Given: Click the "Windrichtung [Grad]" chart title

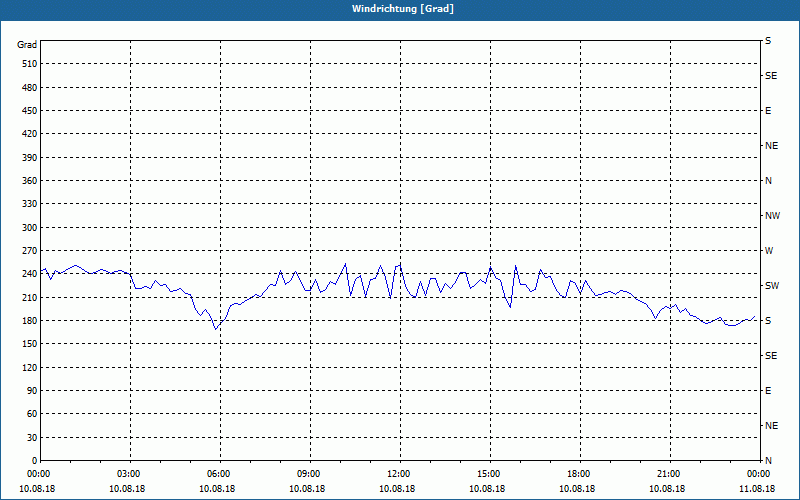Looking at the screenshot, I should 403,9.
